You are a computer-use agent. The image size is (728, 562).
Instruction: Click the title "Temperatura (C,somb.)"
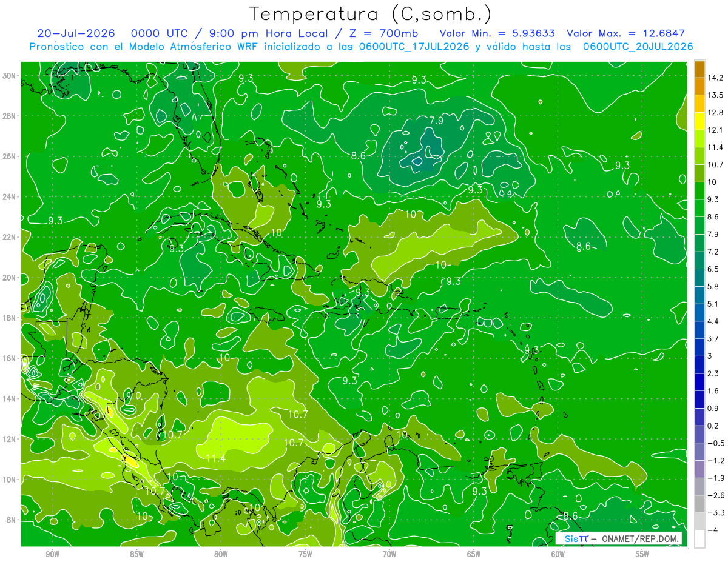click(x=371, y=14)
